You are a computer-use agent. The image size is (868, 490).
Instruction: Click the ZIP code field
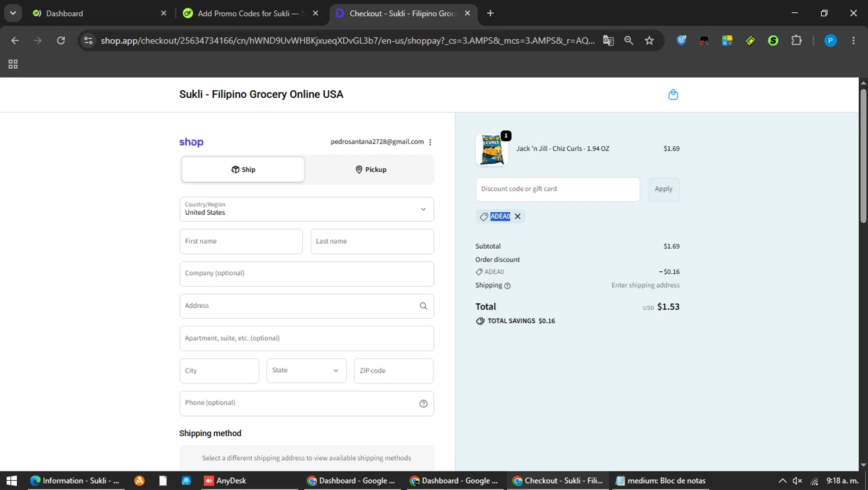pos(393,371)
